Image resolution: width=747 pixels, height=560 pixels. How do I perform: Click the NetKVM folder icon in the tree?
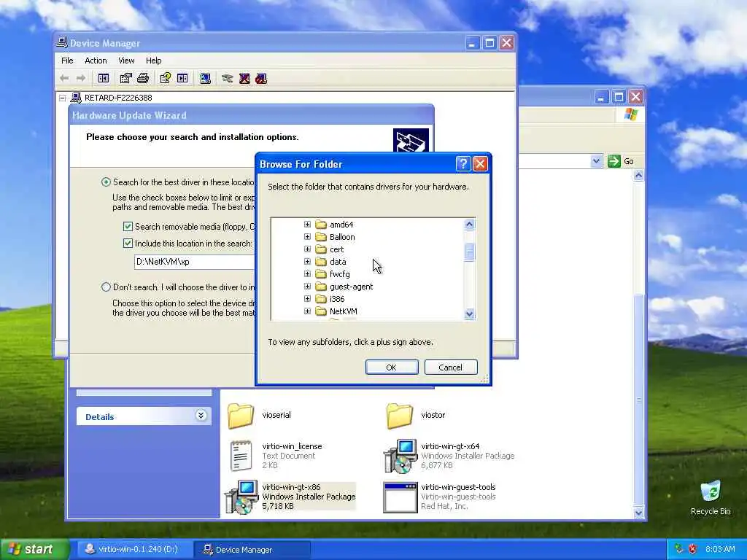tap(321, 311)
